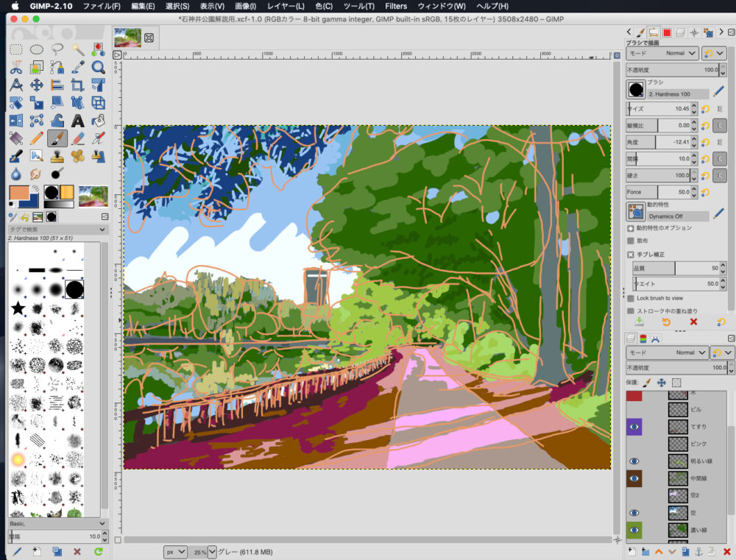Activate the Zoom magnifier tool
Viewport: 736px width, 560px height.
pos(99,68)
